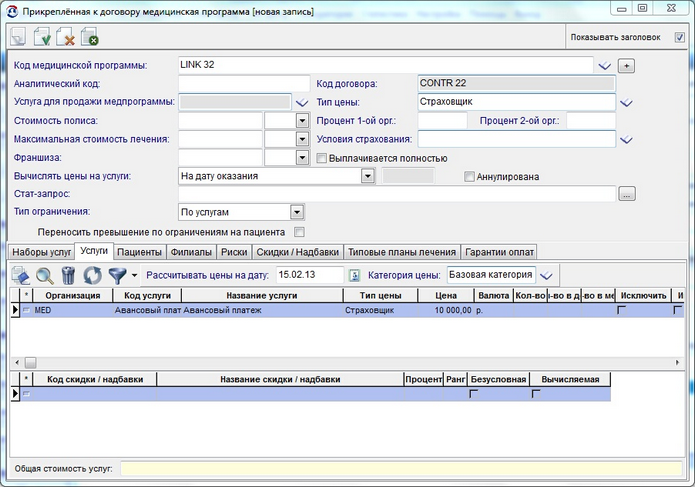Switch to Риски tab
695x487 pixels.
pyautogui.click(x=234, y=252)
